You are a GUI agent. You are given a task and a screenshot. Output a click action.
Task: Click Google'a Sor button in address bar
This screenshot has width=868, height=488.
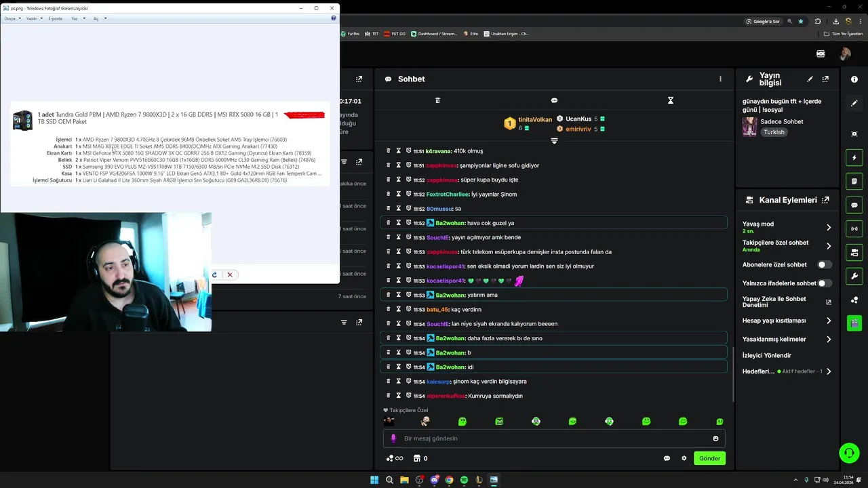click(763, 21)
